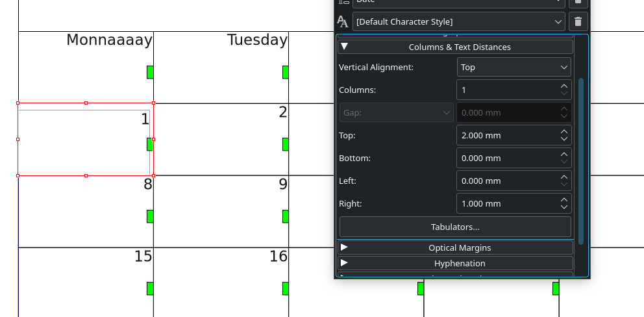This screenshot has width=644, height=317.
Task: Decrease the Top distance value
Action: (563, 139)
